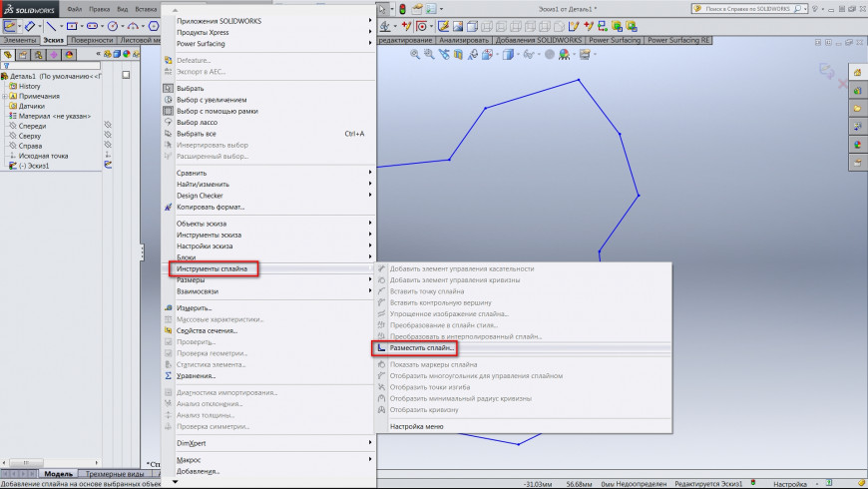Select the Smart Dimension tool icon

[x=30, y=26]
